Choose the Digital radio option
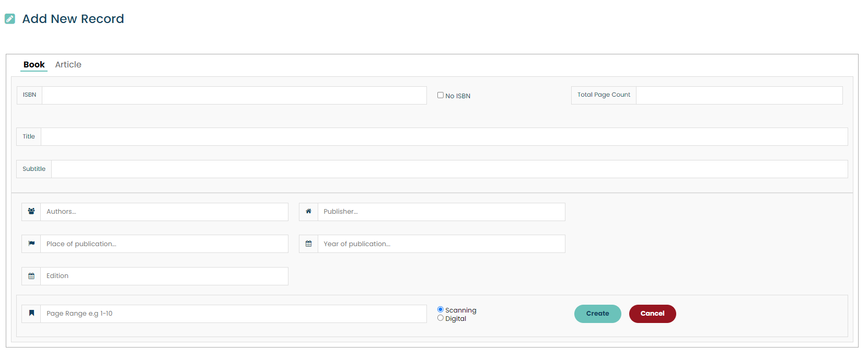Image resolution: width=868 pixels, height=358 pixels. (441, 318)
